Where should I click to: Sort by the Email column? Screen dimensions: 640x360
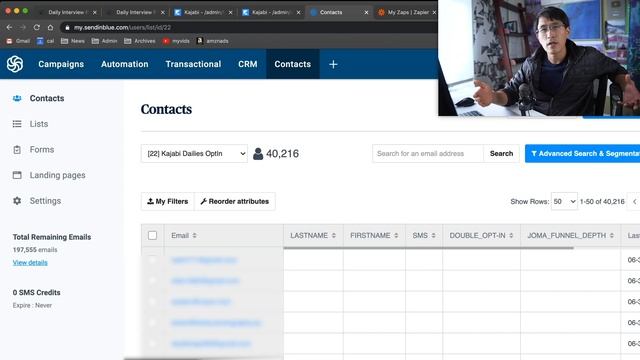pos(184,236)
